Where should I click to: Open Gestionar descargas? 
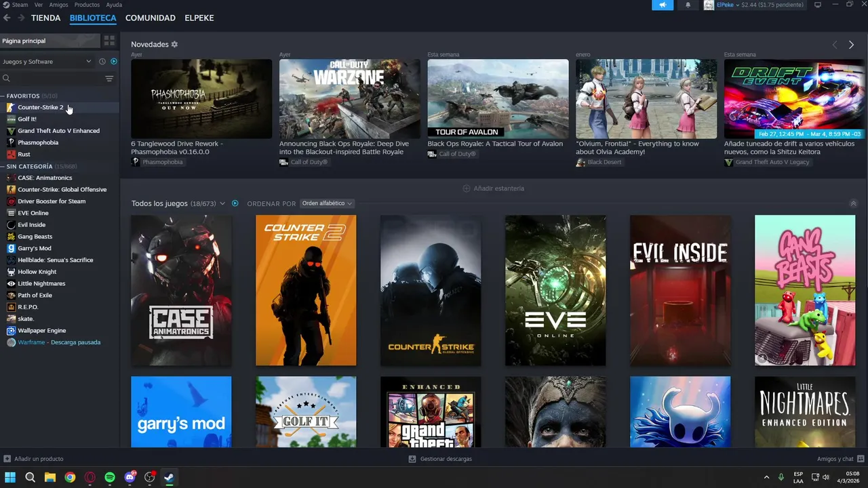(440, 459)
